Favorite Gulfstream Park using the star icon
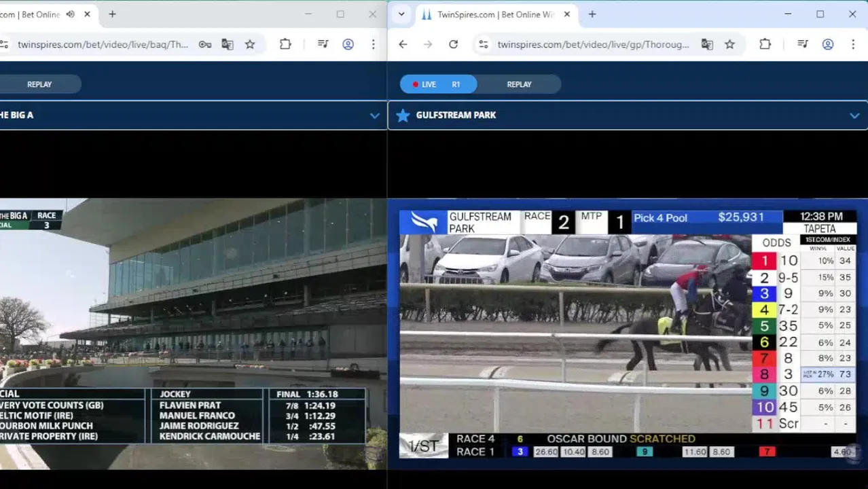The image size is (868, 489). click(403, 115)
